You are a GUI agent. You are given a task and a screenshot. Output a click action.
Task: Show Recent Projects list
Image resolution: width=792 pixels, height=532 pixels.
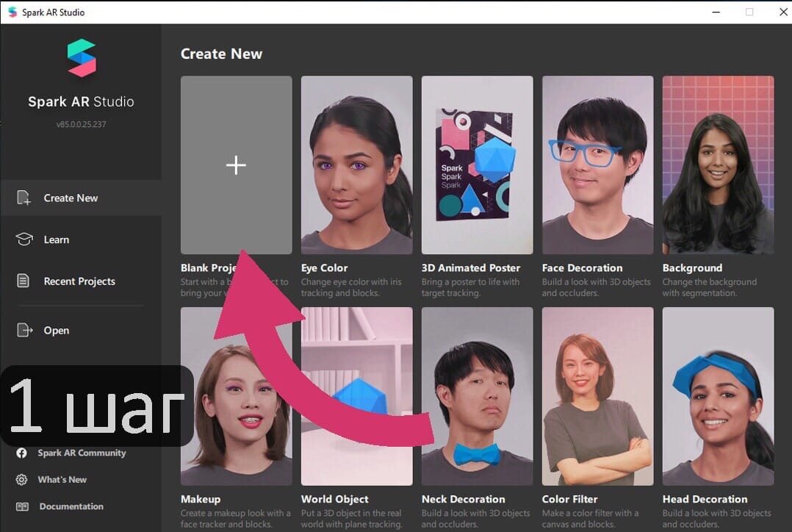[x=81, y=281]
